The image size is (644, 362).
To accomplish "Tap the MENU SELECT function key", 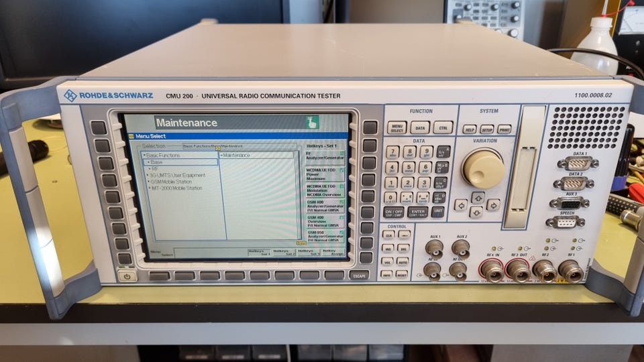I will click(x=396, y=128).
